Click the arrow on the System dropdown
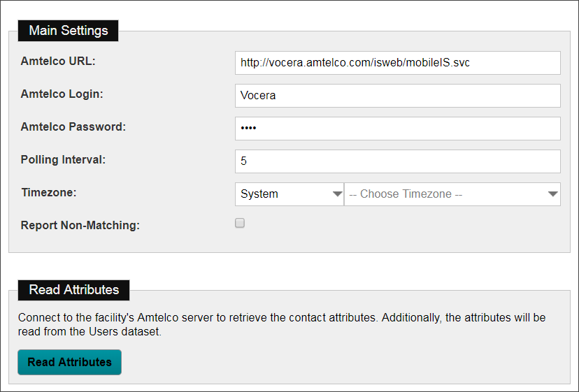Image resolution: width=579 pixels, height=392 pixels. [336, 194]
